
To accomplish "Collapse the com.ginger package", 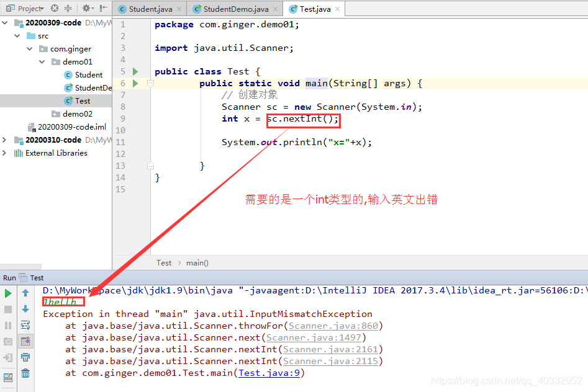I will tap(30, 49).
